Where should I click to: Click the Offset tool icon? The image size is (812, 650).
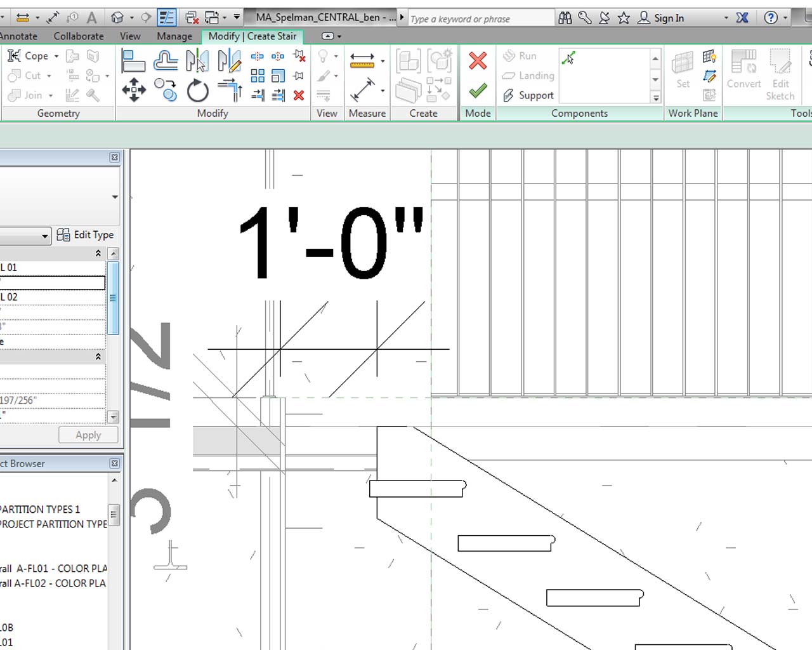point(166,61)
